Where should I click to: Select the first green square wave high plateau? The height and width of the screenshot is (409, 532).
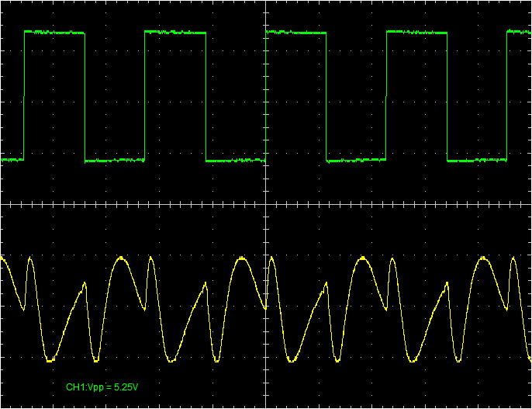pos(54,33)
